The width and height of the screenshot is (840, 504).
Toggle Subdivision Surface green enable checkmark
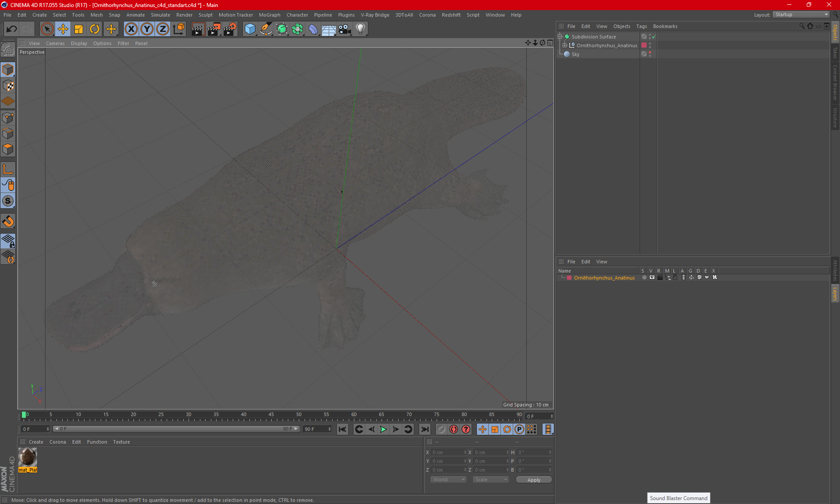click(x=654, y=37)
